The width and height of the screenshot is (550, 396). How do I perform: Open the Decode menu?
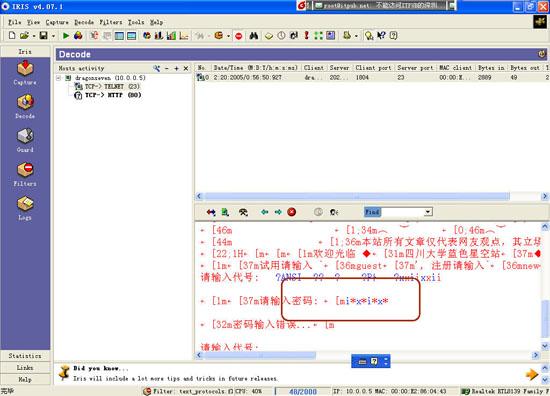[x=84, y=22]
